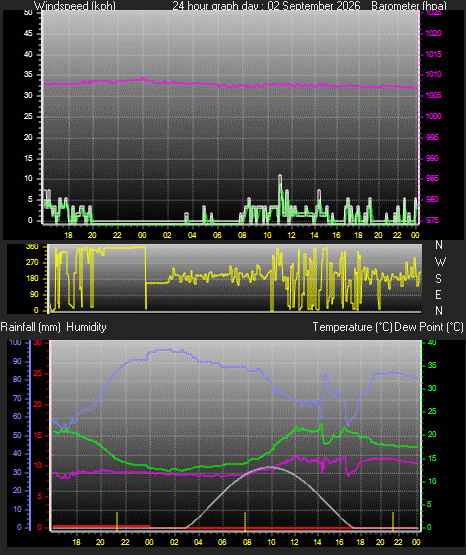Image resolution: width=466 pixels, height=555 pixels.
Task: Select the 90 value on the blue humidity axis
Action: (17, 361)
